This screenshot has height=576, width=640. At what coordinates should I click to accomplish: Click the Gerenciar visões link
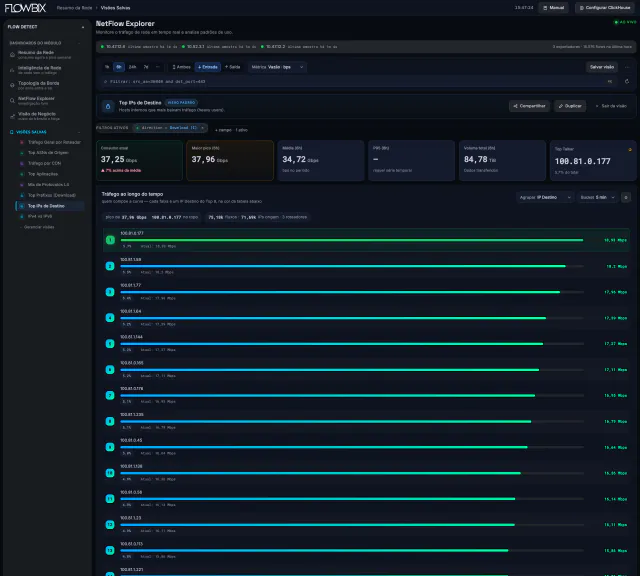38,227
